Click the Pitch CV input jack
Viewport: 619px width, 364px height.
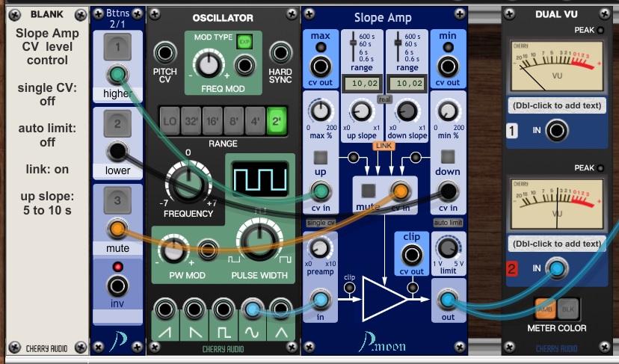pos(165,54)
